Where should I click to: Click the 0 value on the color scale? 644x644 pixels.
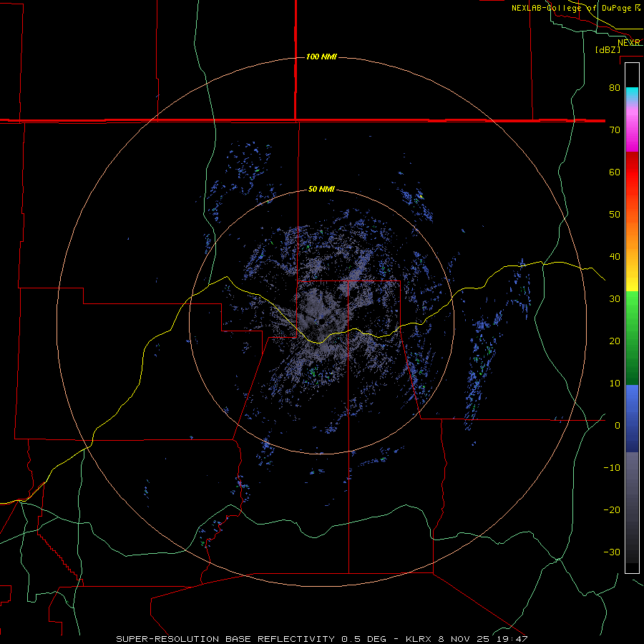[x=618, y=426]
